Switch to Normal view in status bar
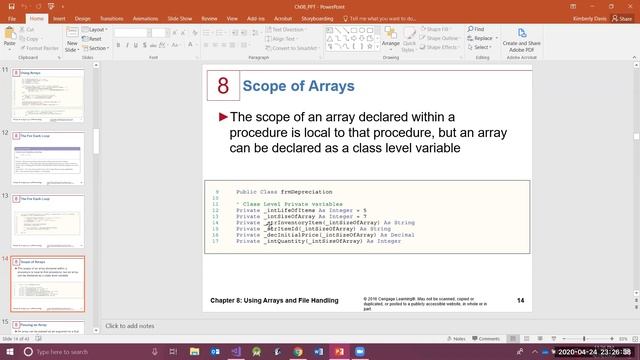This screenshot has height=360, width=640. (x=513, y=338)
